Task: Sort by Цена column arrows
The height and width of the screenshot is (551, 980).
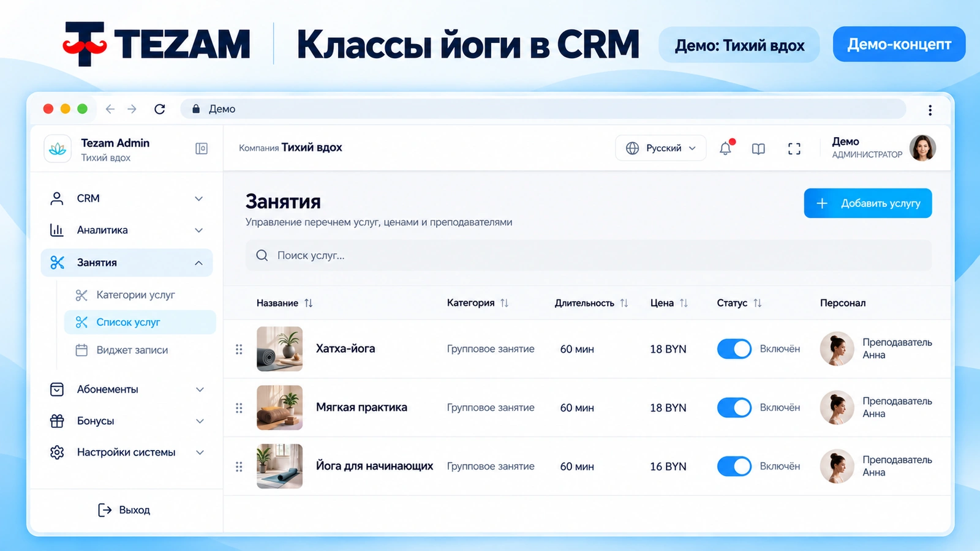Action: pyautogui.click(x=684, y=303)
